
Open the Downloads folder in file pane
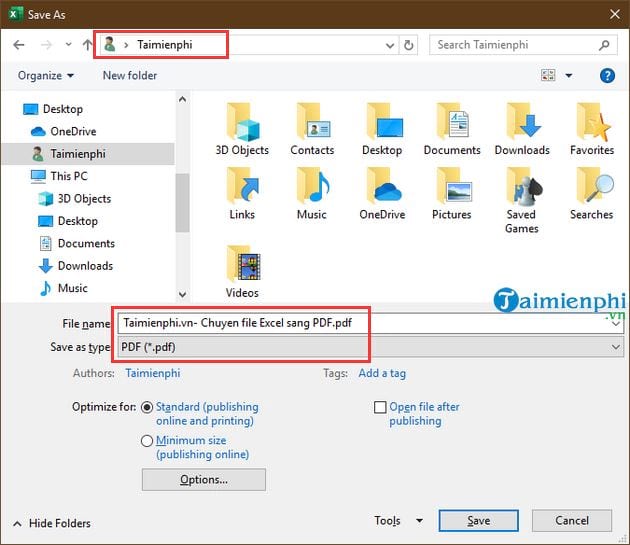point(522,129)
